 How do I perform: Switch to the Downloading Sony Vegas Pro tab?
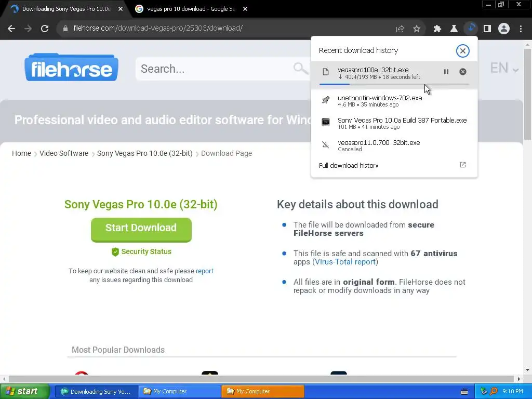pyautogui.click(x=66, y=9)
